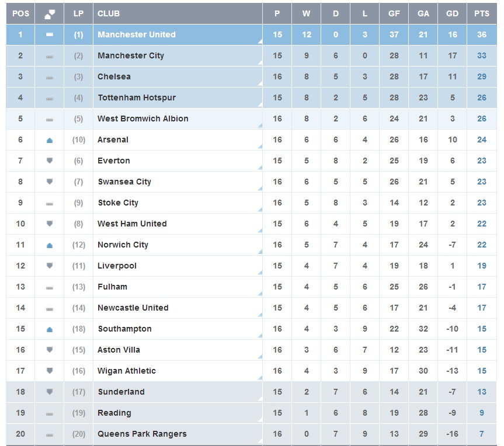Click Sunderland's down-arrow movement icon
Image resolution: width=504 pixels, height=446 pixels.
[x=50, y=392]
